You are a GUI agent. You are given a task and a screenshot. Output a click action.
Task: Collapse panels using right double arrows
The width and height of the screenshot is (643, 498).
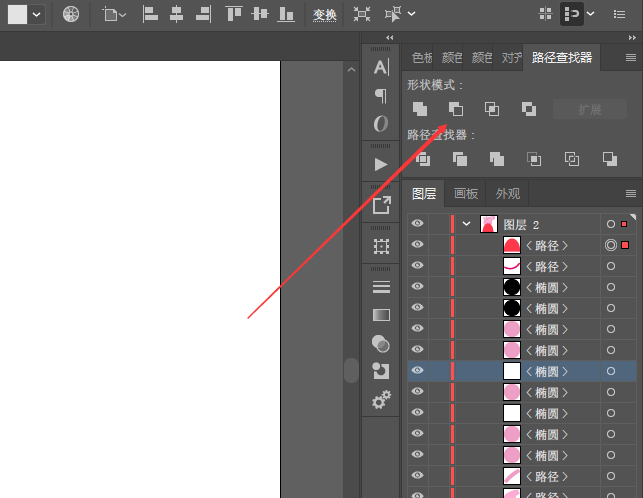coord(632,38)
